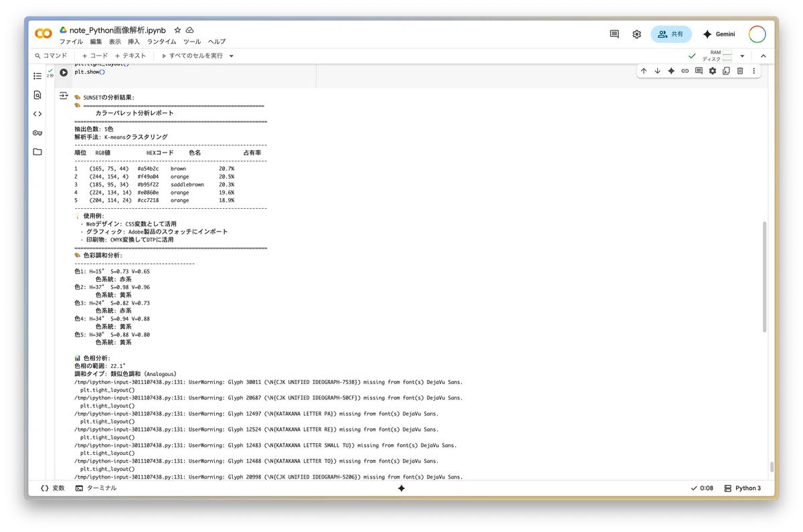
Task: Copy link to the cell
Action: coord(685,71)
